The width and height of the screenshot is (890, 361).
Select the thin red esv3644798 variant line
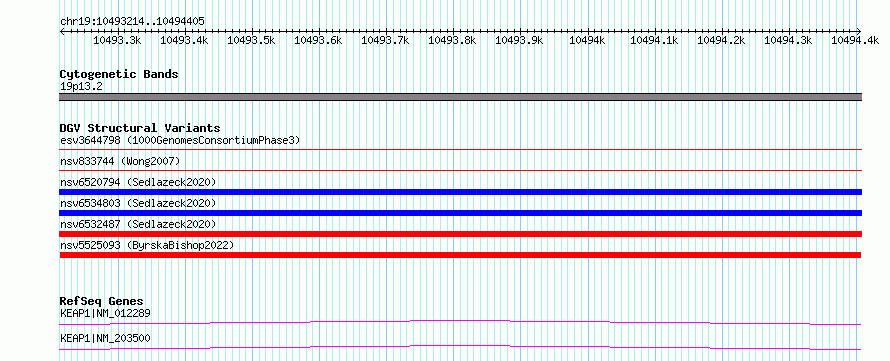(460, 150)
